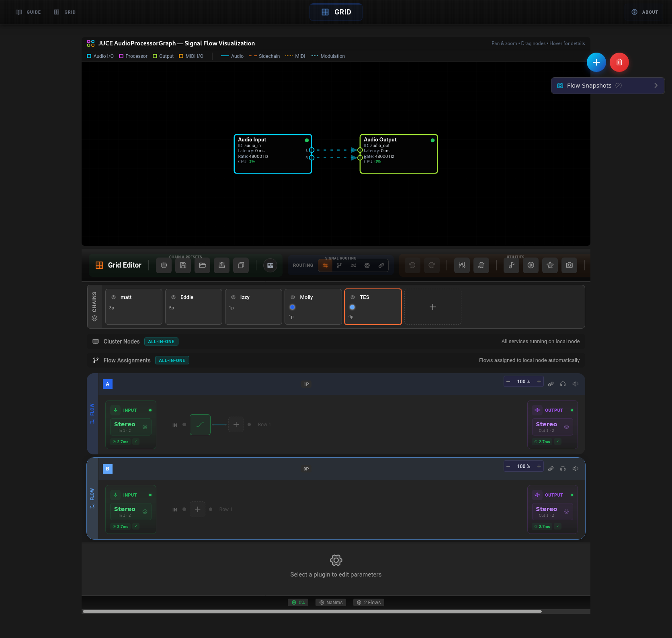The image size is (672, 638).
Task: Click the power icon in Chain & Presets
Action: click(164, 265)
